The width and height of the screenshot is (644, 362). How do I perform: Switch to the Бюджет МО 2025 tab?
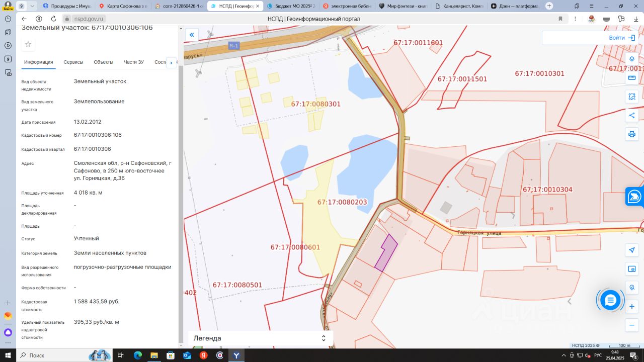click(291, 6)
